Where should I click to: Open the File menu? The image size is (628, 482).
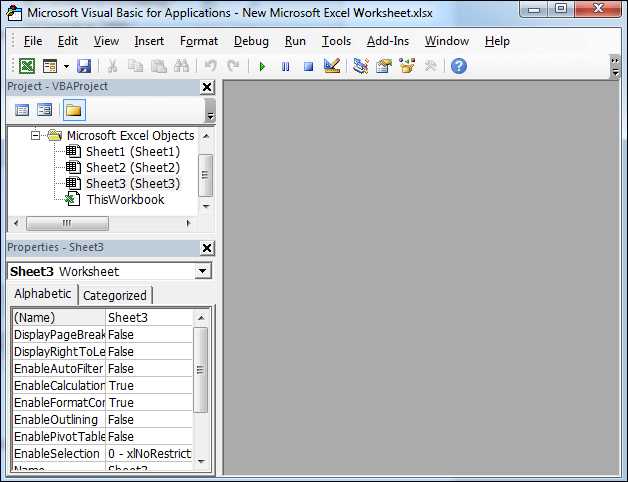(32, 41)
